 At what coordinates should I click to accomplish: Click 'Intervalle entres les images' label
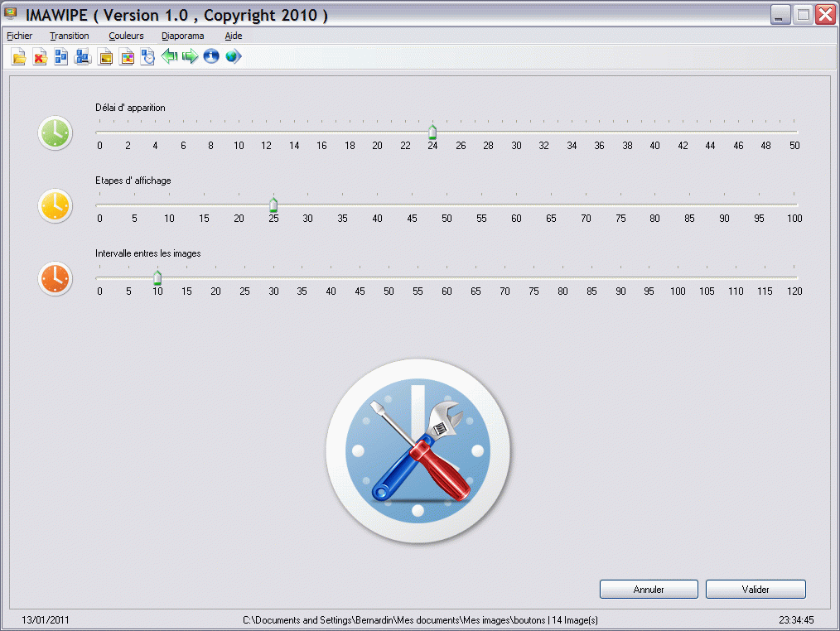click(x=147, y=253)
